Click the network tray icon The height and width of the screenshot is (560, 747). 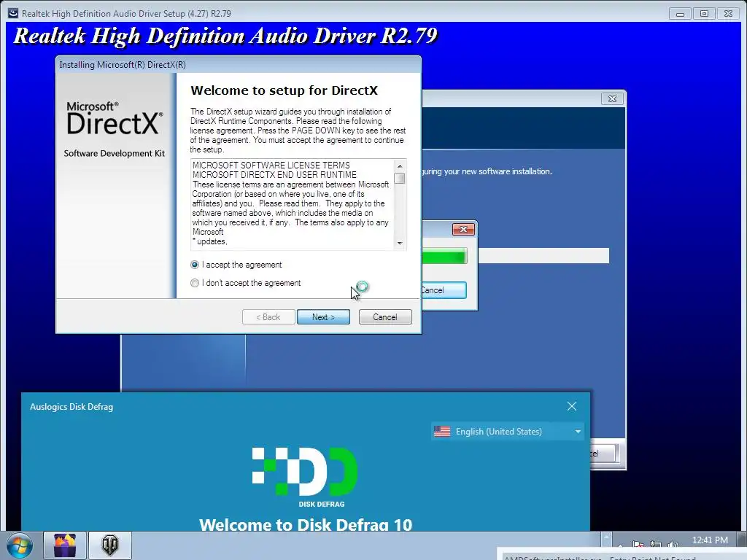(656, 544)
